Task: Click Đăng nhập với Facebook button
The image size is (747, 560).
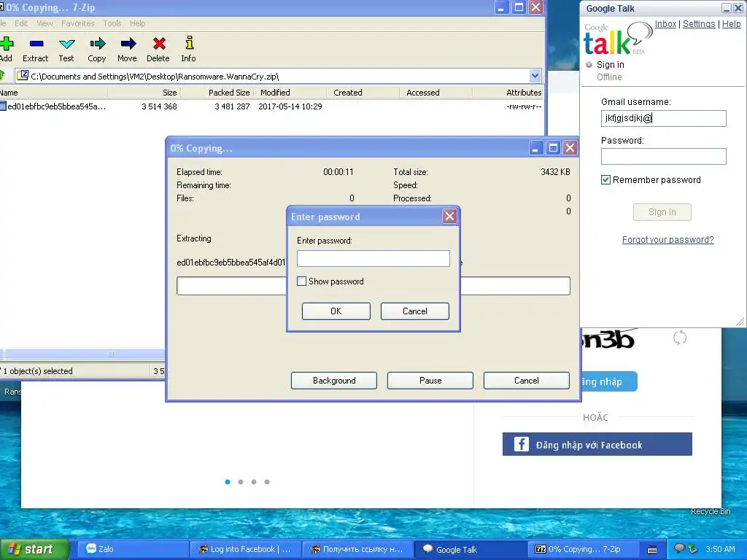Action: (597, 444)
